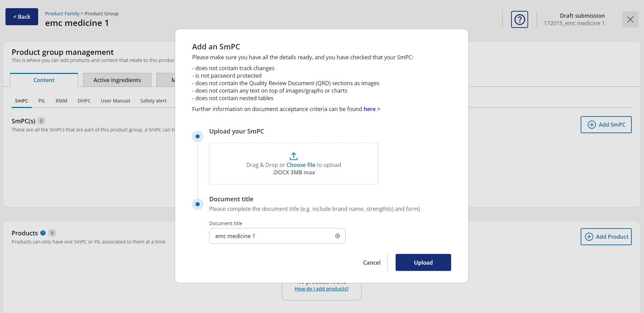Screen dimensions: 644x313
Task: Cancel the Add an SmPC dialog
Action: click(x=372, y=263)
